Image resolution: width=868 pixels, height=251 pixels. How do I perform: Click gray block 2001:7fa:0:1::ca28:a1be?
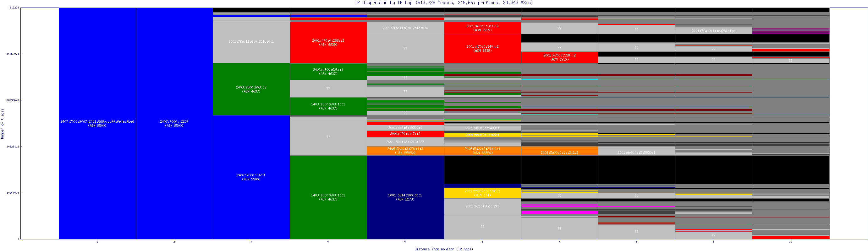point(714,31)
